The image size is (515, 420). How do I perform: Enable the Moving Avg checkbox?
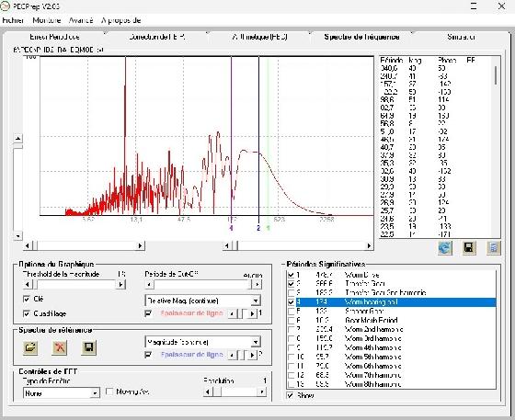[109, 392]
